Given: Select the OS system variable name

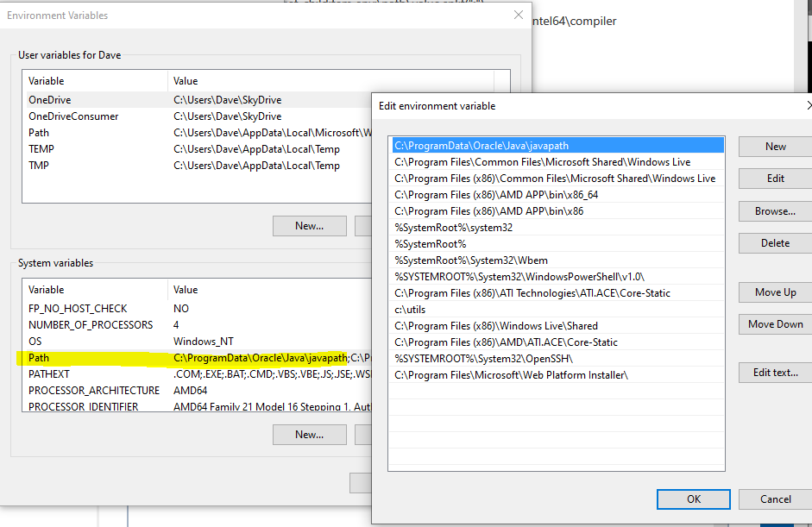Looking at the screenshot, I should coord(35,342).
